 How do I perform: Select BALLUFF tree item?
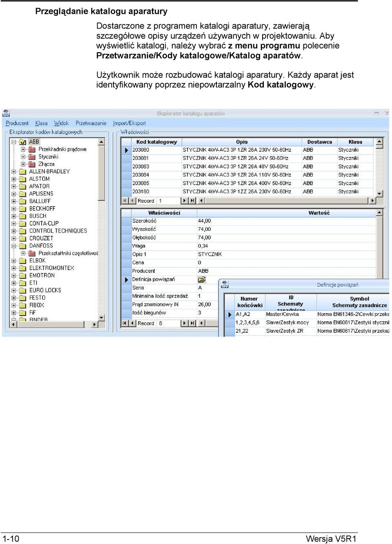coord(40,201)
